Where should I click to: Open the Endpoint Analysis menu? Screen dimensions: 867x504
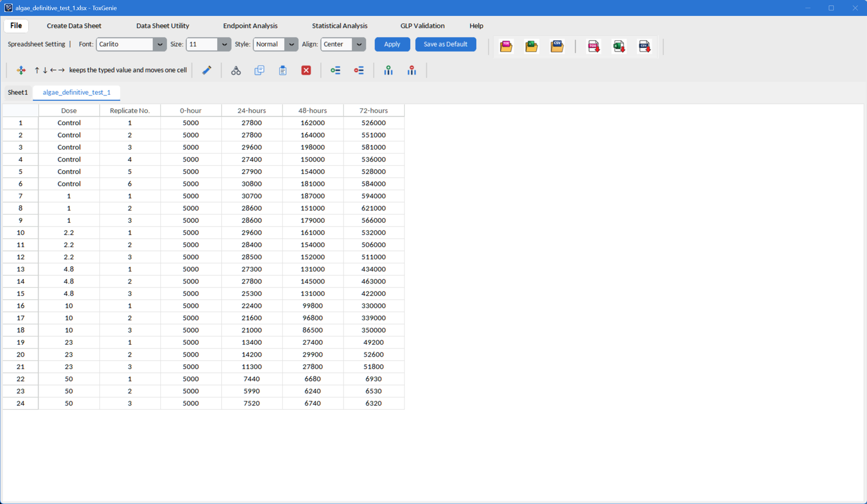250,25
